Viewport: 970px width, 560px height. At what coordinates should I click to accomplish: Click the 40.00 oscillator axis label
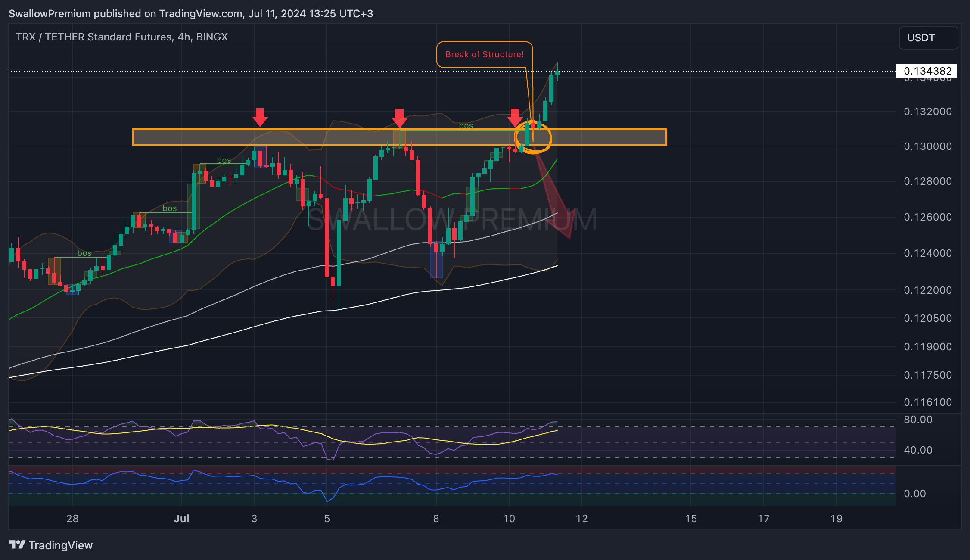pos(918,450)
